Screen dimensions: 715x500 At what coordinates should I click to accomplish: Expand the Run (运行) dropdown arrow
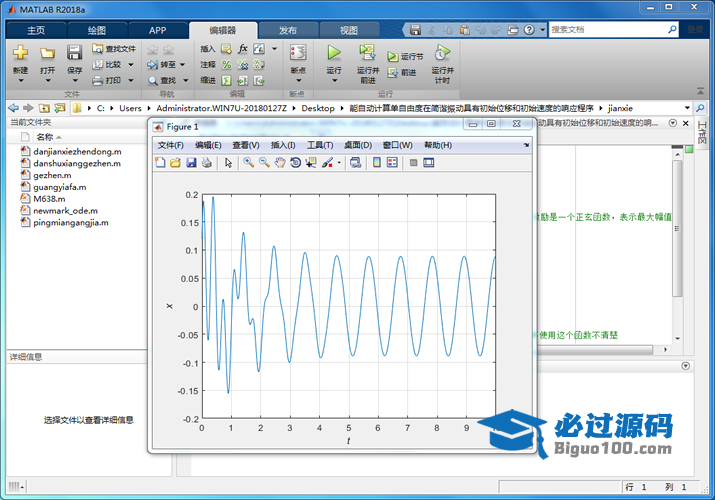(x=334, y=81)
